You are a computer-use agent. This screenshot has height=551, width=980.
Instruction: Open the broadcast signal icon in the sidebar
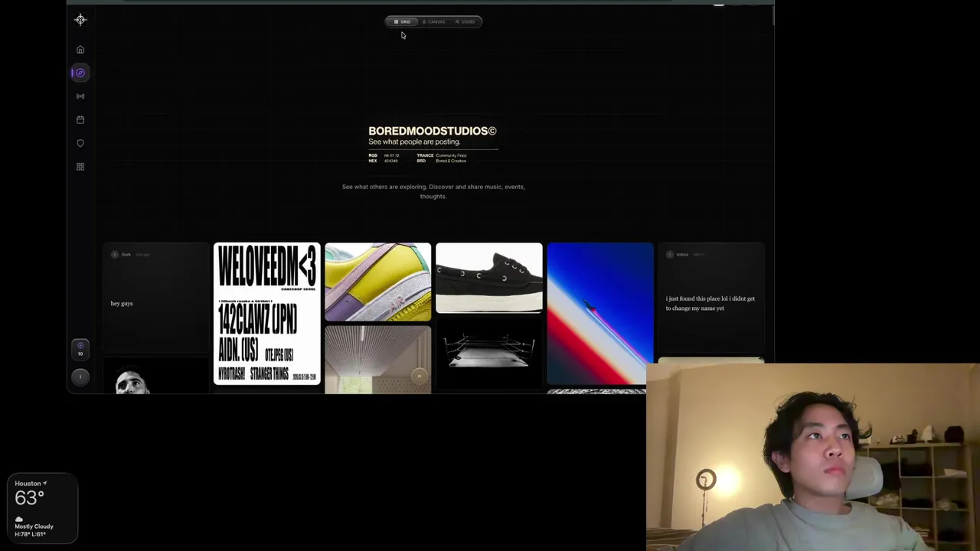(x=80, y=96)
